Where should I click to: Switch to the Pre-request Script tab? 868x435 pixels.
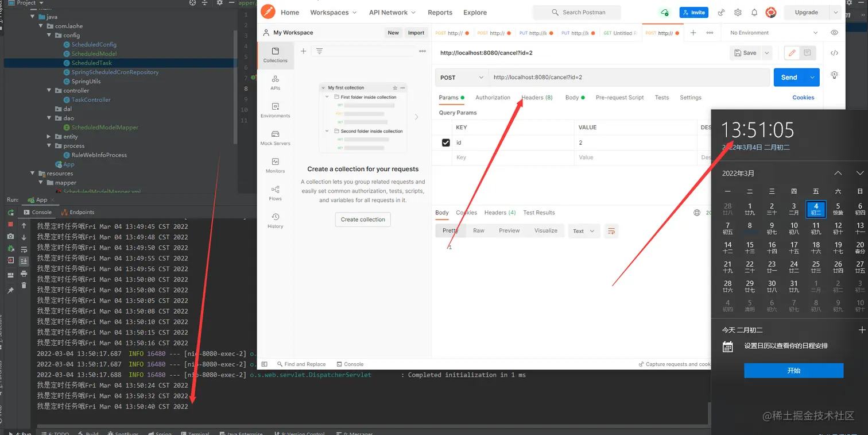click(x=620, y=98)
